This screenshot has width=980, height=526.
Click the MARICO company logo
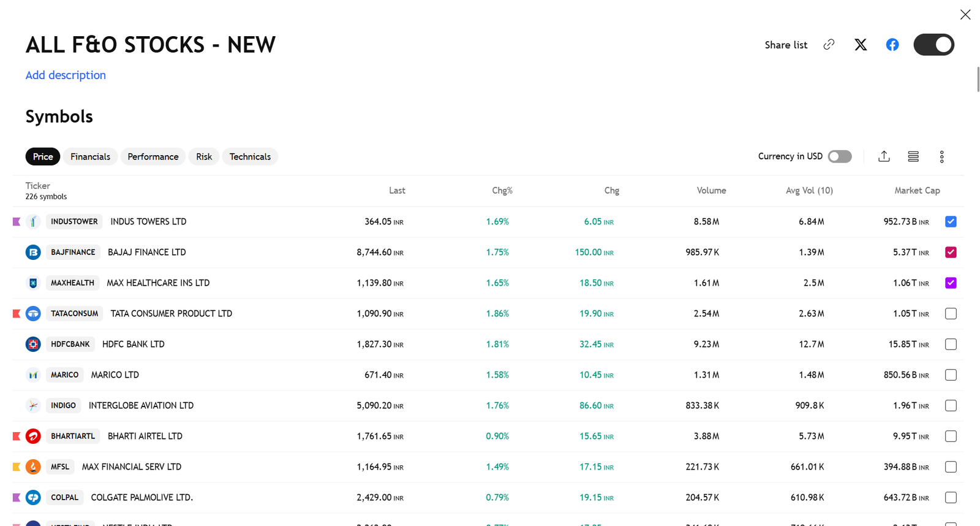pos(33,375)
